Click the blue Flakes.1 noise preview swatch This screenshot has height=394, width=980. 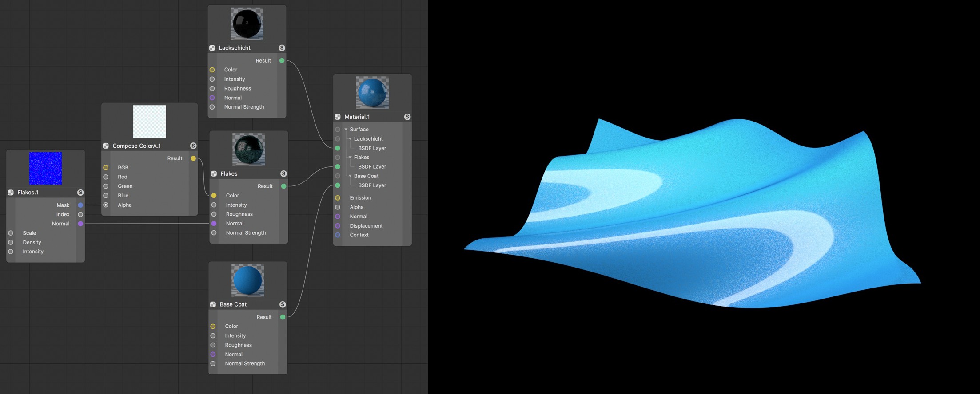point(45,168)
